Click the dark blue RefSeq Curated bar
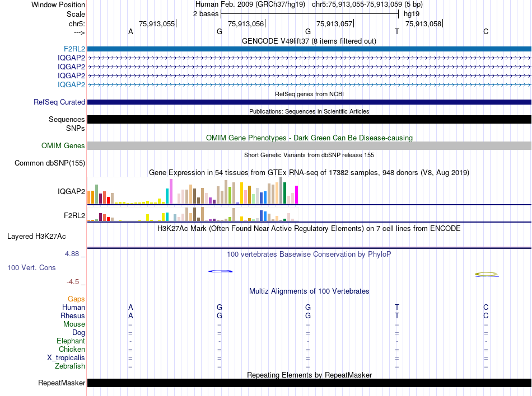The image size is (532, 396). (x=310, y=102)
